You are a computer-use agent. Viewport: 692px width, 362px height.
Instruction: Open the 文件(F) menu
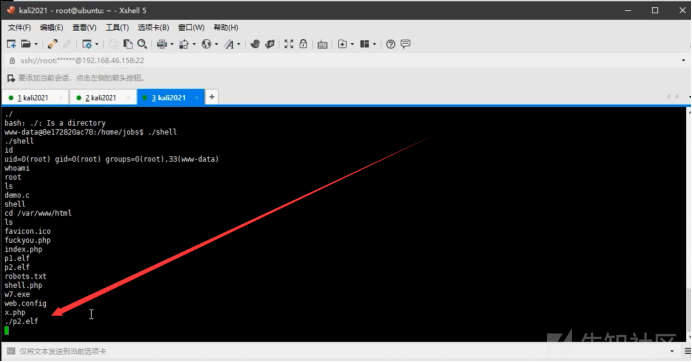pyautogui.click(x=19, y=27)
